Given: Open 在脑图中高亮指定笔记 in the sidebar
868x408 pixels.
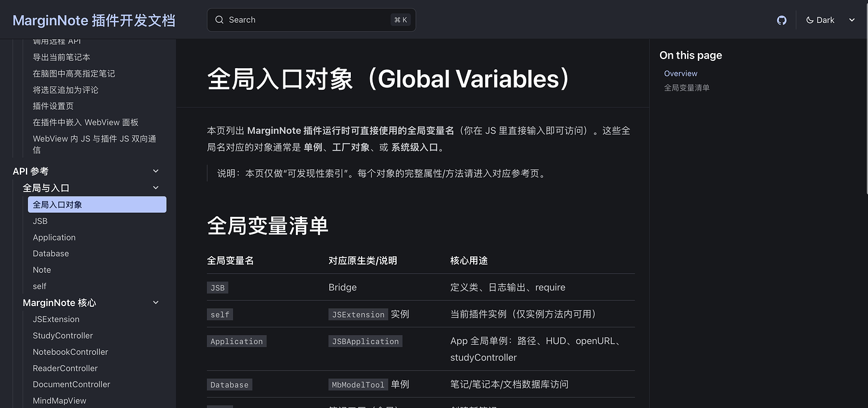Looking at the screenshot, I should 97,74.
